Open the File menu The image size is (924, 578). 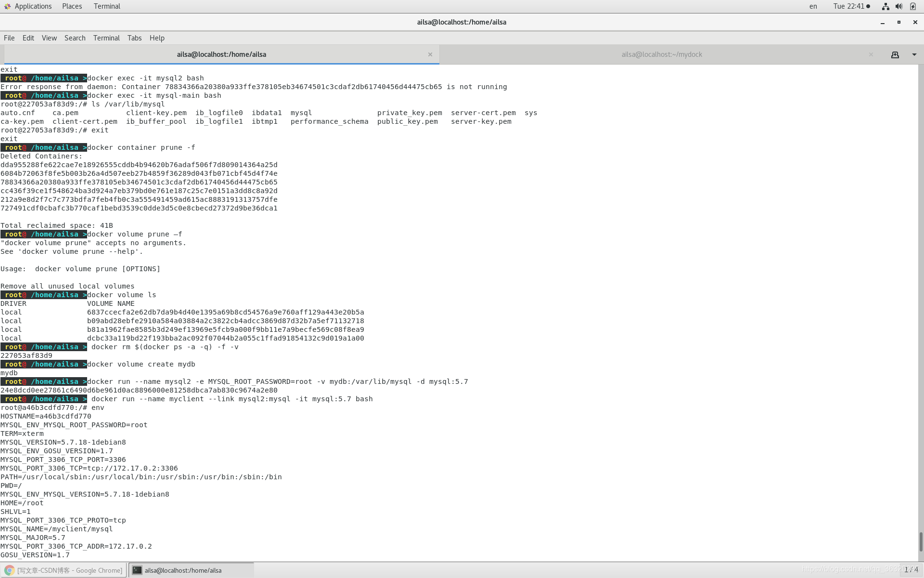pyautogui.click(x=9, y=38)
